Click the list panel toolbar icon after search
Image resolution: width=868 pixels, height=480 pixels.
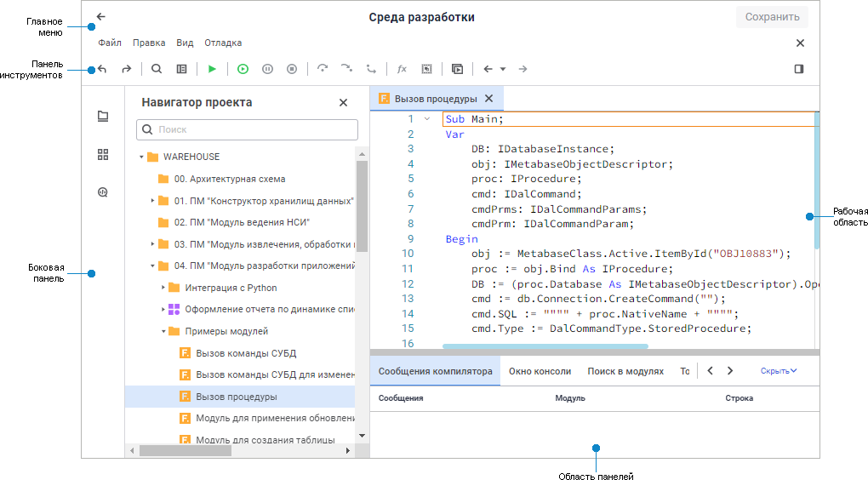click(181, 69)
